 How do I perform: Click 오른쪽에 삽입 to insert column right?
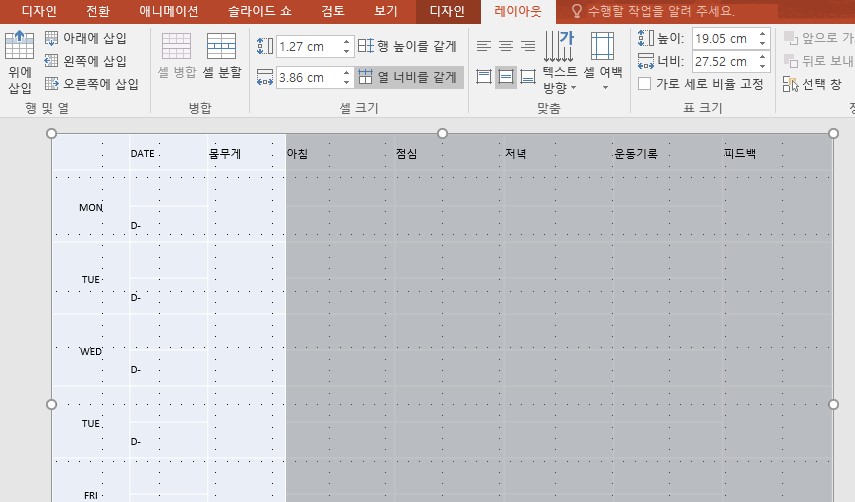(x=92, y=84)
